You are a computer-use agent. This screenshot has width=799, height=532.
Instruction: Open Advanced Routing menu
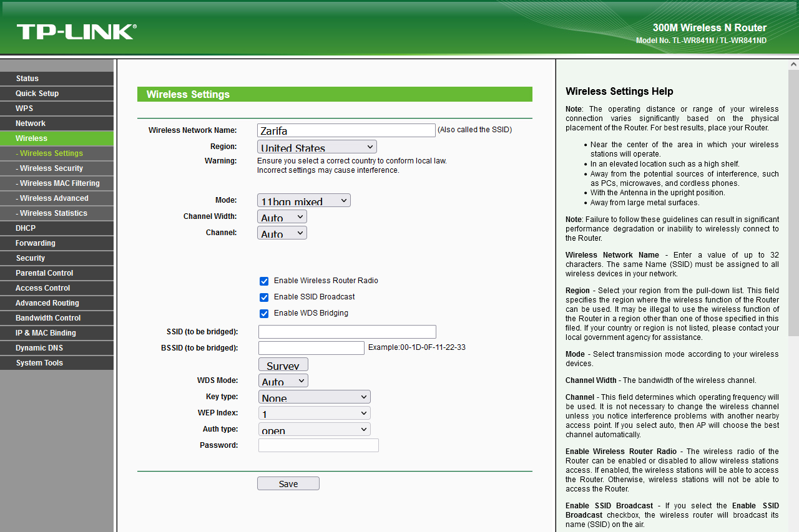click(x=57, y=303)
